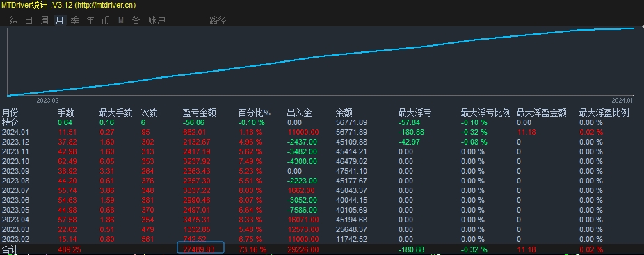The width and height of the screenshot is (644, 255).
Task: Click the 合计 total row label
Action: [10, 249]
